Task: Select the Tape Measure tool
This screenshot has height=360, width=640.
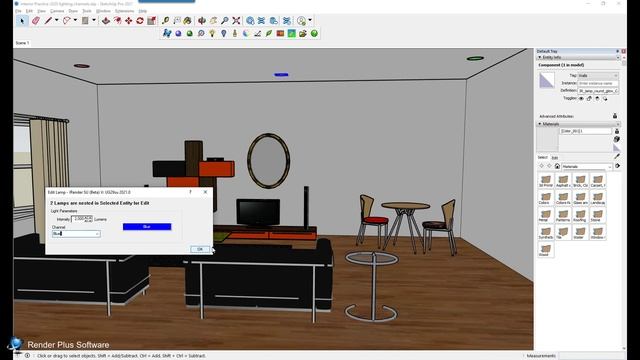Action: 165,20
